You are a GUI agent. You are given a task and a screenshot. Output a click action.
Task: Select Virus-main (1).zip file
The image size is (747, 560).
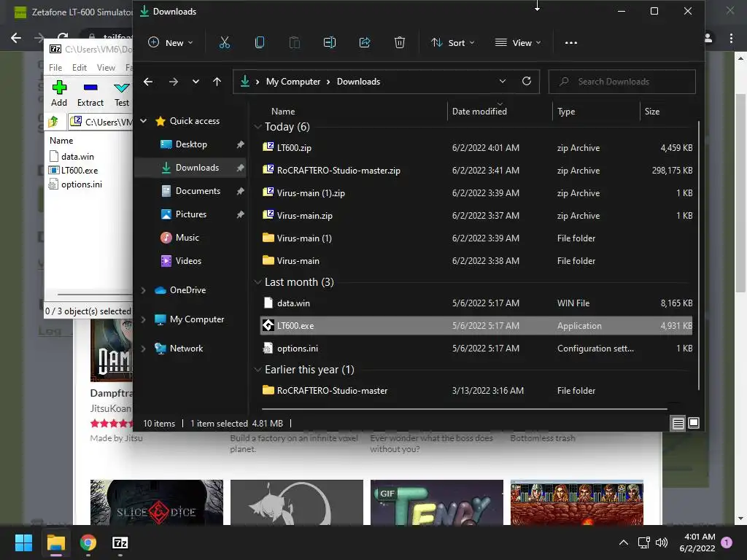coord(476,193)
